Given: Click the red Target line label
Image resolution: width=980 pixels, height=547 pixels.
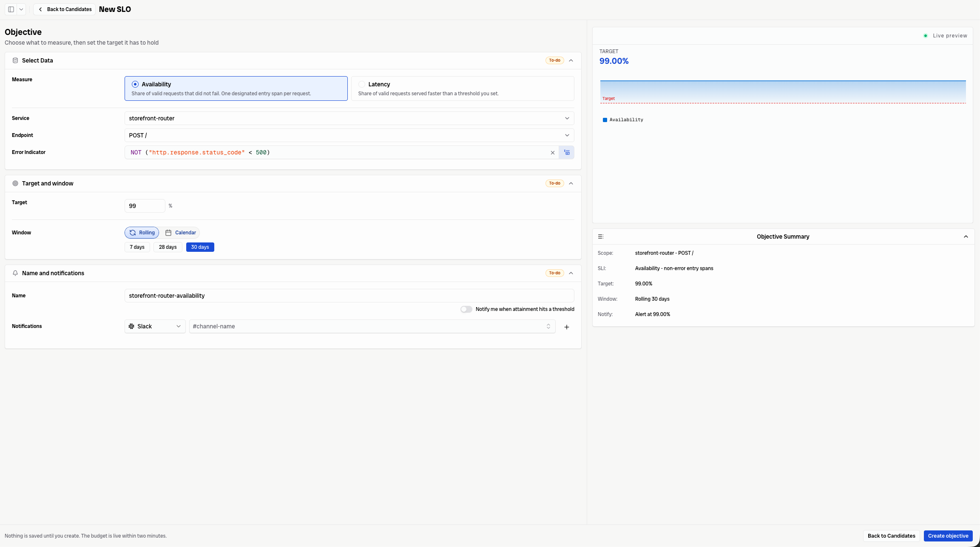Looking at the screenshot, I should (608, 99).
